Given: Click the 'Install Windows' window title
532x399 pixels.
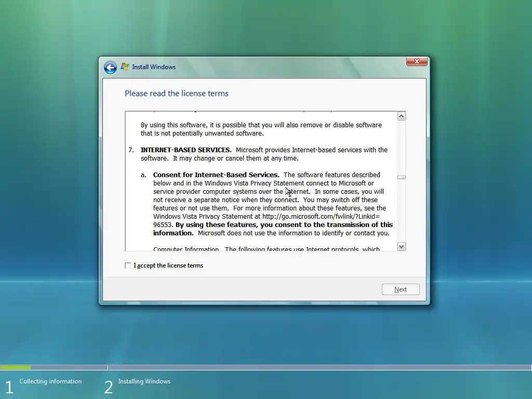Looking at the screenshot, I should [154, 67].
